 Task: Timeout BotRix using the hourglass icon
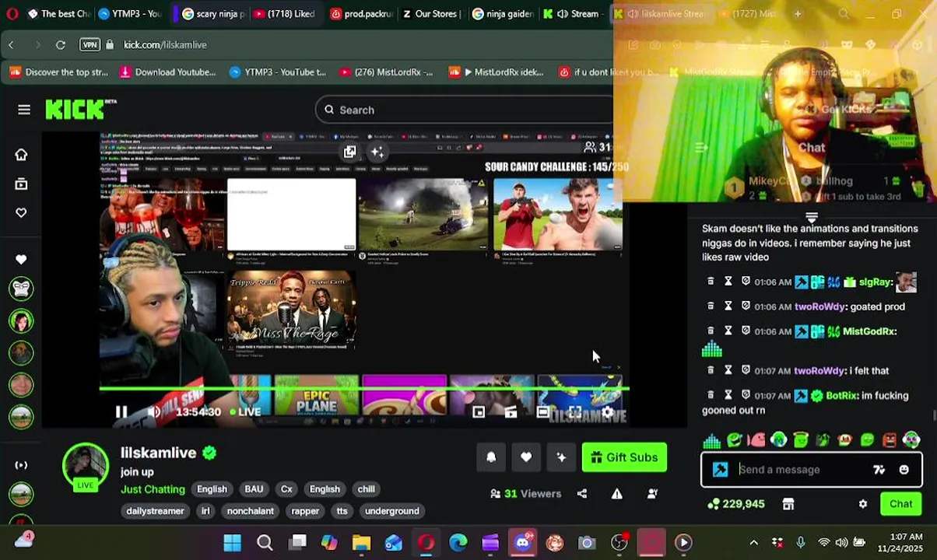coord(728,395)
